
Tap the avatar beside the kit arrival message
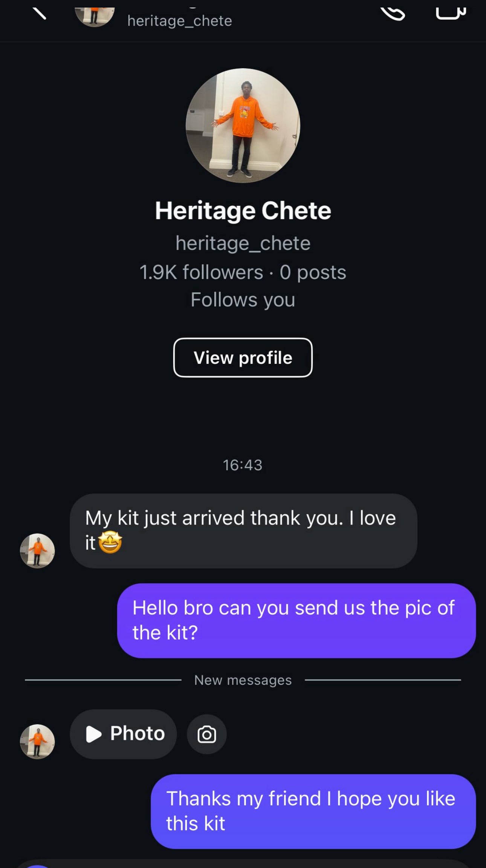[37, 551]
